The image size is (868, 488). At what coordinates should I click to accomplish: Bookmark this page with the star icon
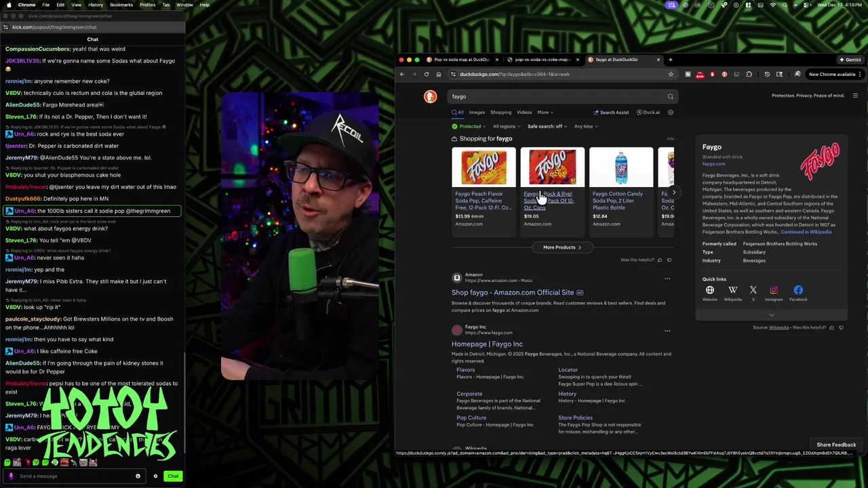(x=671, y=75)
